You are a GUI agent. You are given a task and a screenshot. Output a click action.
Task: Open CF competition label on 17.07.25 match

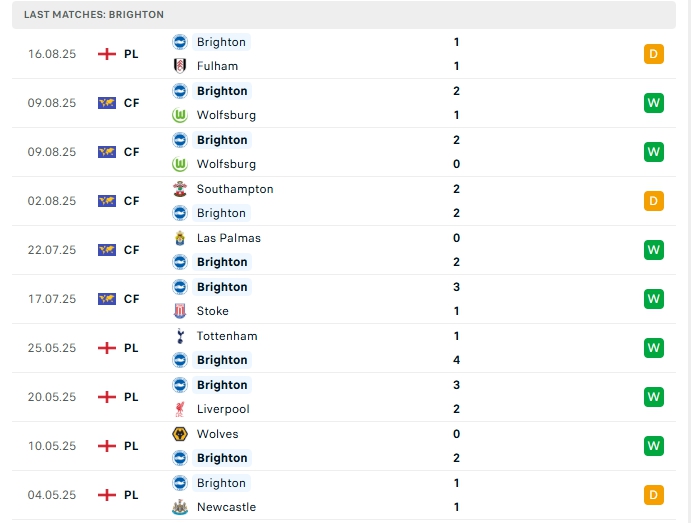pyautogui.click(x=131, y=299)
